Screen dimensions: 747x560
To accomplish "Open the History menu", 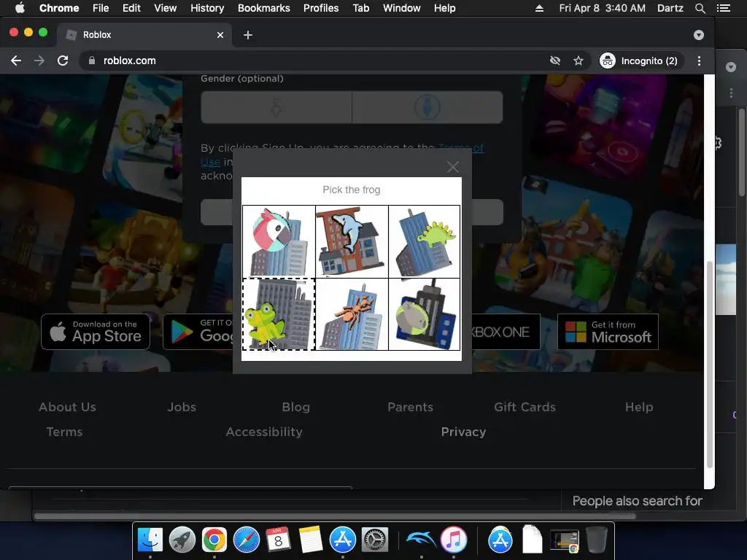I will [x=206, y=8].
